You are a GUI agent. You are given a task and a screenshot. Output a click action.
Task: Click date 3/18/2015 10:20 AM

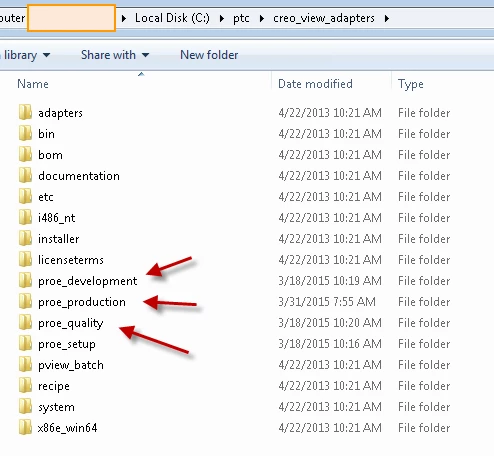click(x=330, y=323)
